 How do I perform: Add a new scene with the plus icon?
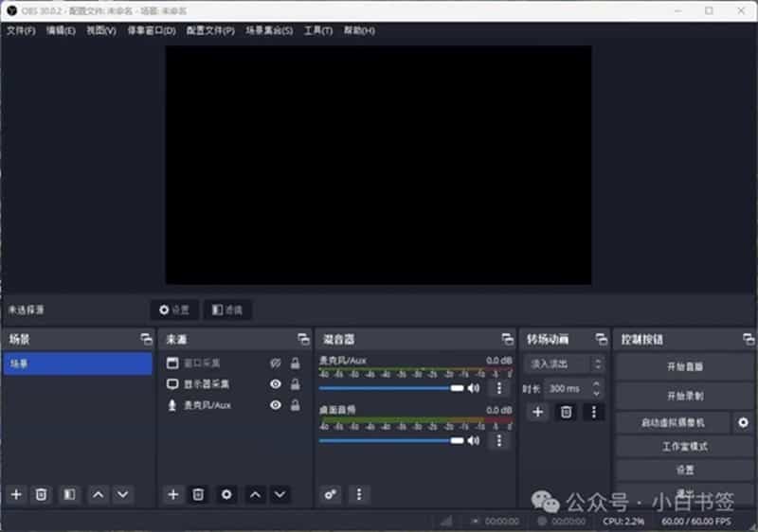pos(15,494)
